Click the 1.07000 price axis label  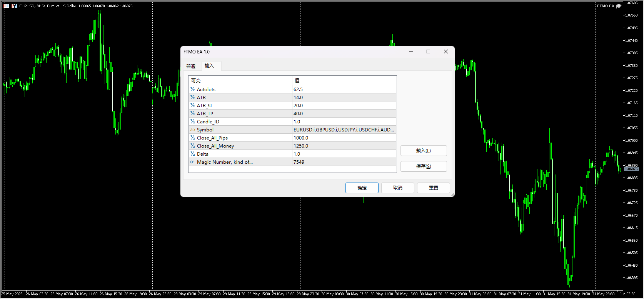(x=631, y=141)
